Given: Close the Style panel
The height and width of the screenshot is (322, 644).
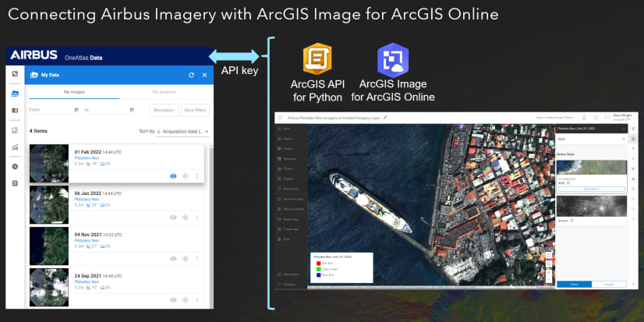Looking at the screenshot, I should point(624,140).
